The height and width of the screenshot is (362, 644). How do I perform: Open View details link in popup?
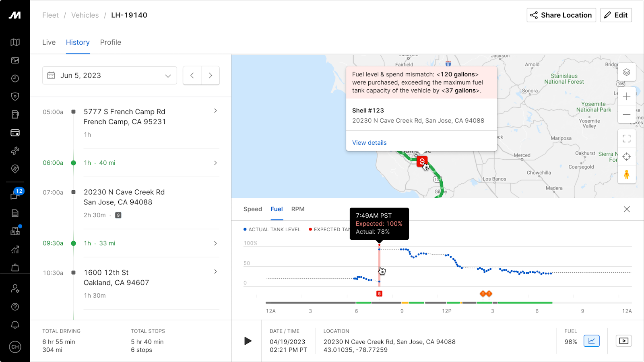(369, 143)
